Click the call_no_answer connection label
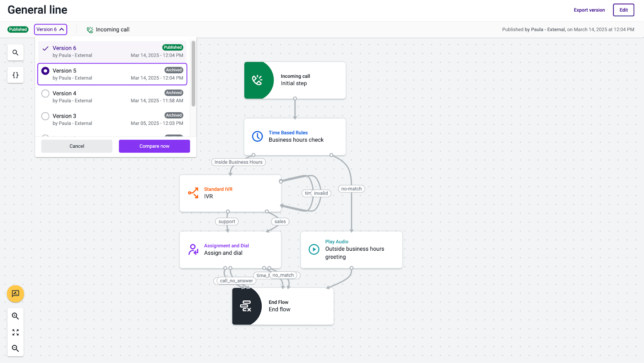 click(x=236, y=281)
